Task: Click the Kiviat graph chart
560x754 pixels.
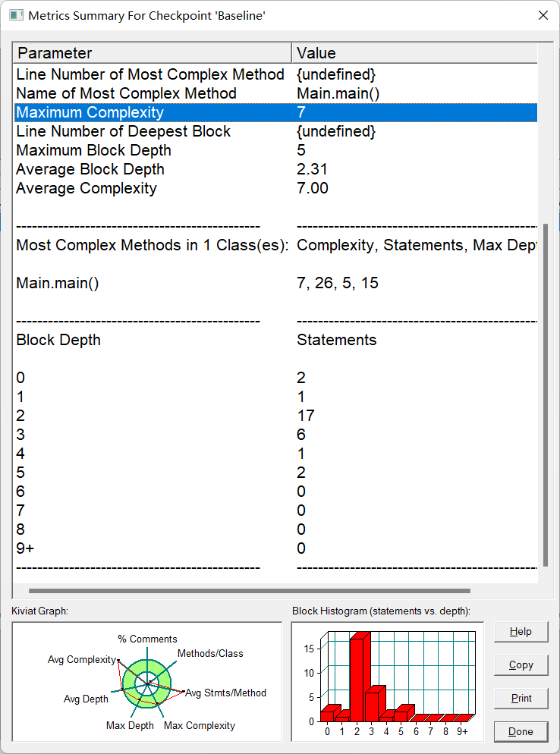Action: coord(146,682)
